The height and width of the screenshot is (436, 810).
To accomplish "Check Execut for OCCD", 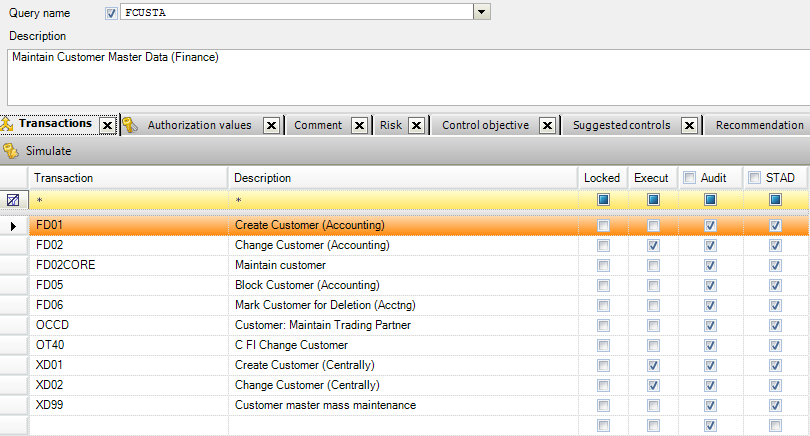I will (653, 326).
